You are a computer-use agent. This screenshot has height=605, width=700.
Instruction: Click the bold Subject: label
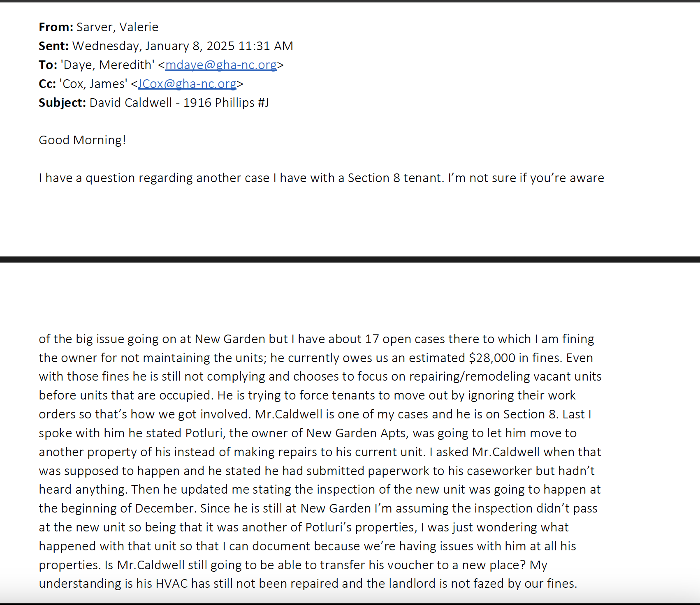coord(63,103)
